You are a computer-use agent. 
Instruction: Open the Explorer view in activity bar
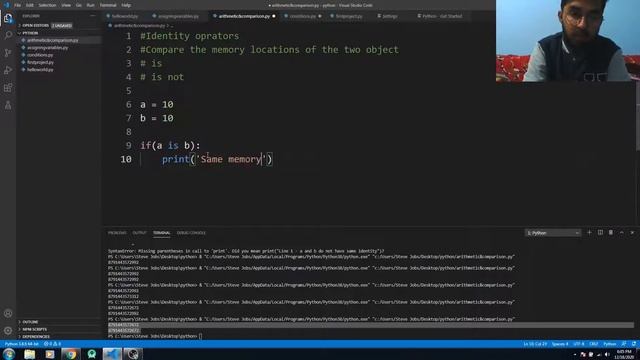tap(8, 18)
